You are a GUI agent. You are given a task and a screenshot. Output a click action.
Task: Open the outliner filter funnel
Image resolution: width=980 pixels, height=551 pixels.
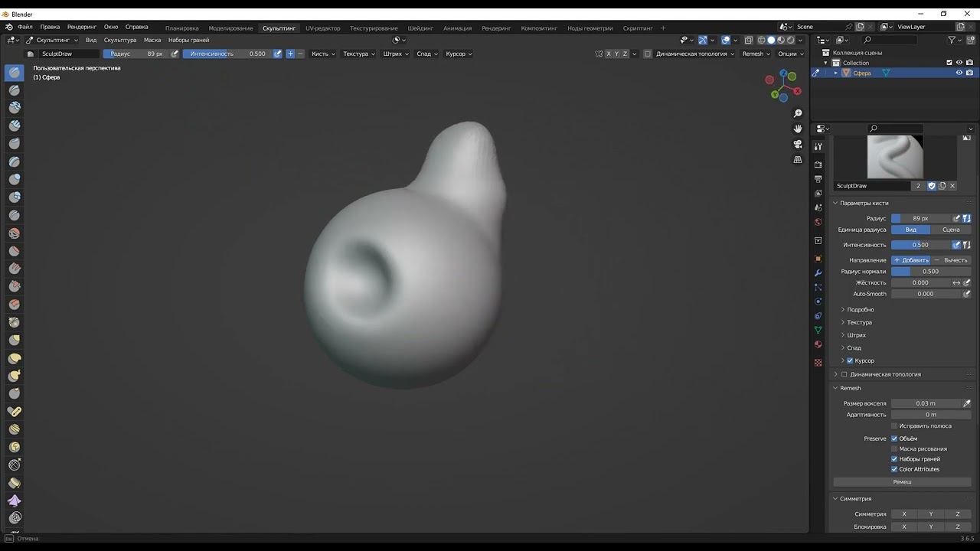click(x=952, y=40)
